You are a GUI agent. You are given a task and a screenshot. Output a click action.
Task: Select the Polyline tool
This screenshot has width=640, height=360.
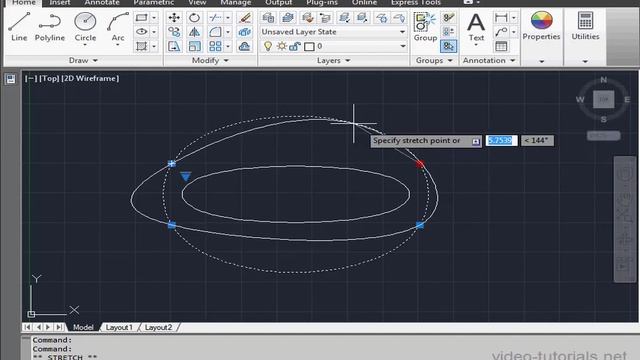(x=49, y=26)
